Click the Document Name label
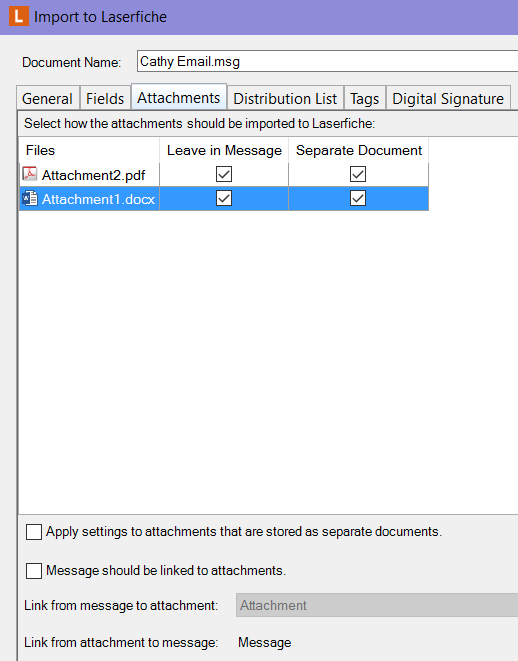 72,62
